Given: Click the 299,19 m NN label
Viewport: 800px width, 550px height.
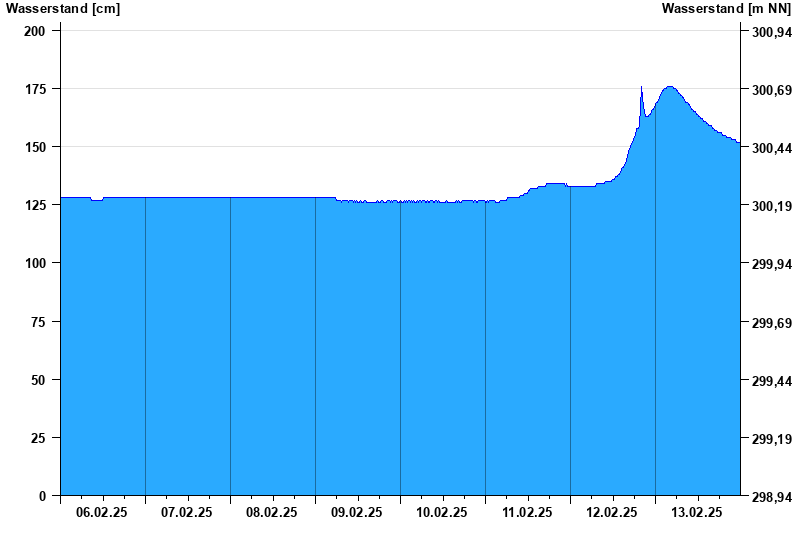Looking at the screenshot, I should [772, 439].
